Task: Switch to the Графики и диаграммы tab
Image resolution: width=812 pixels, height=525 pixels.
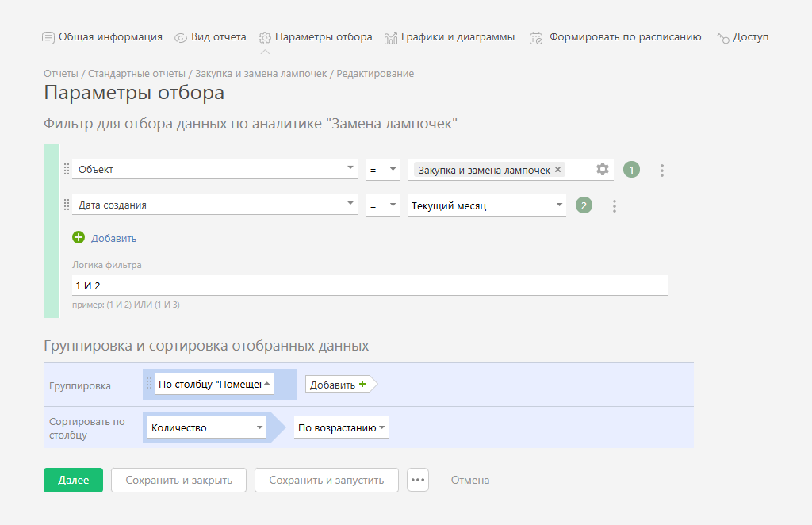Action: tap(450, 37)
